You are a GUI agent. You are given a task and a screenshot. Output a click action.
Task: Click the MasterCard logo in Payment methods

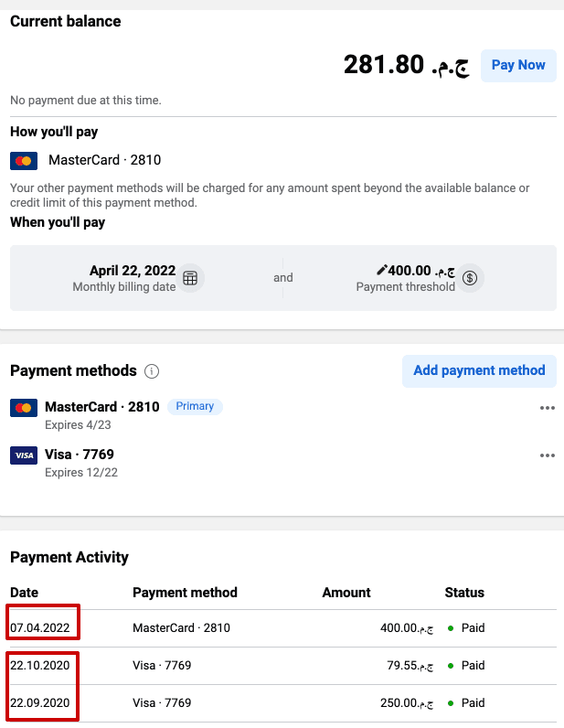coord(24,408)
